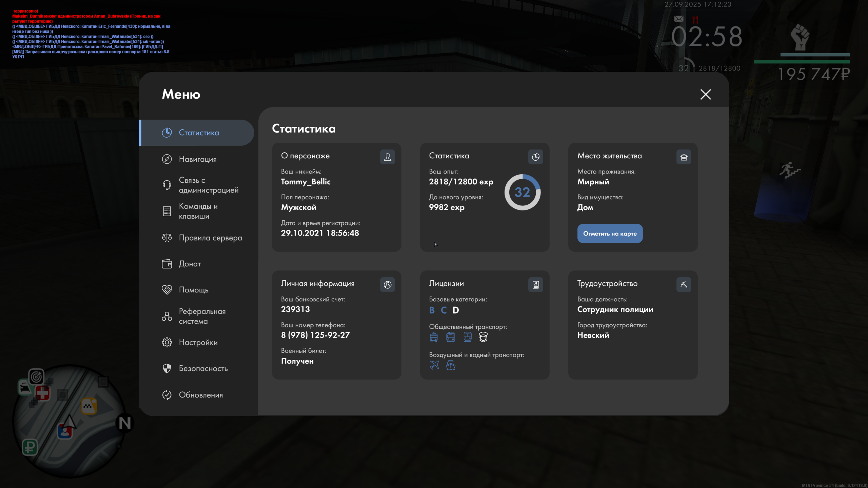This screenshot has height=488, width=868.
Task: Click the pie chart icon in Статистика card
Action: click(535, 157)
